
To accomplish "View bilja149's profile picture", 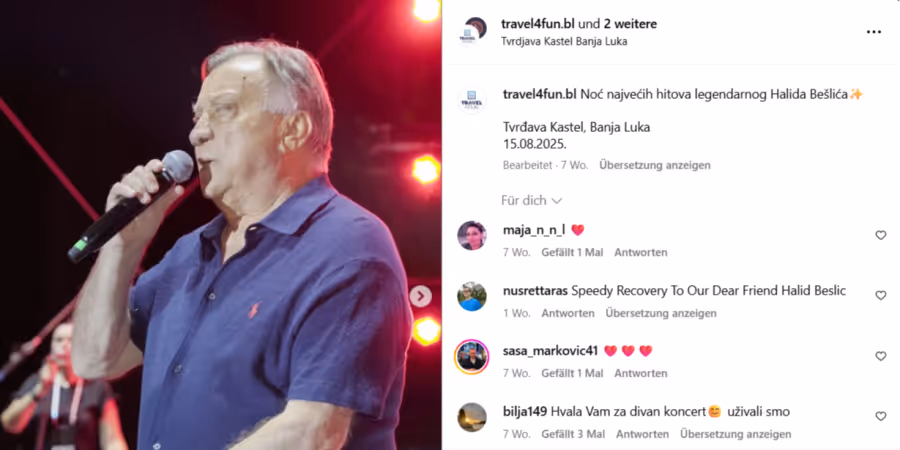I will [x=472, y=417].
